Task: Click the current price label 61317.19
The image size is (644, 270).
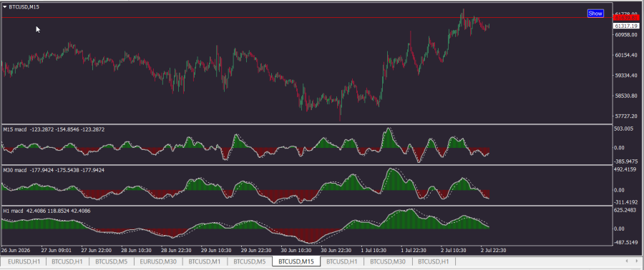Action: point(626,26)
